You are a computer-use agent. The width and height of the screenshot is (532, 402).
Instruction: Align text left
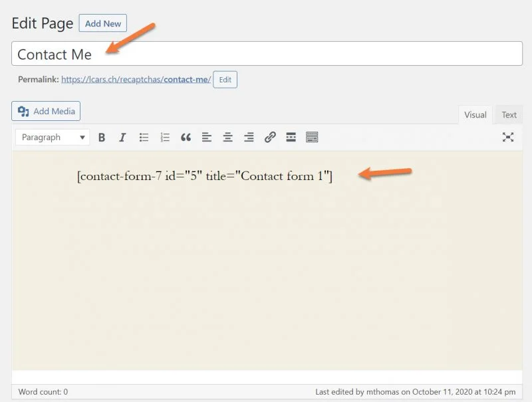coord(207,138)
